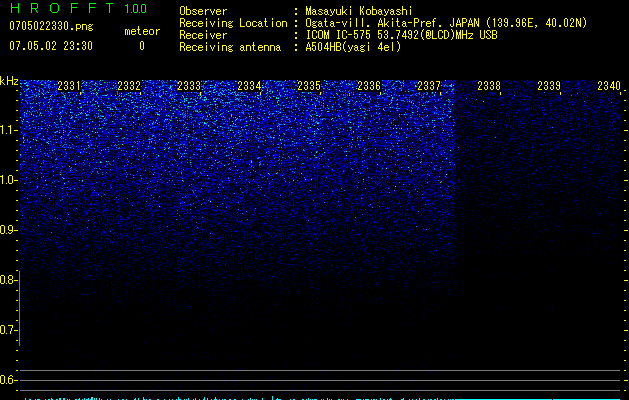Select the A504HB(yagi 4el) antenna text
629x400 pixels.
click(353, 47)
